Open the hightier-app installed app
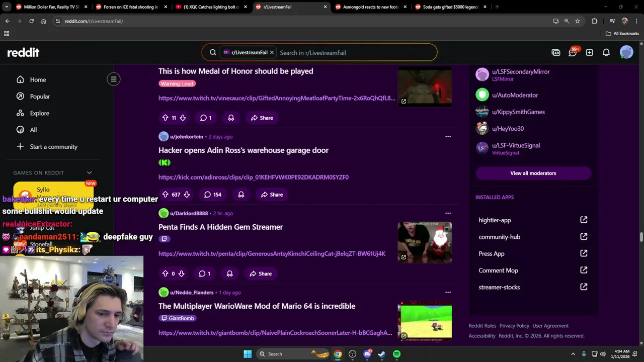Viewport: 644px width, 362px height. [533, 220]
